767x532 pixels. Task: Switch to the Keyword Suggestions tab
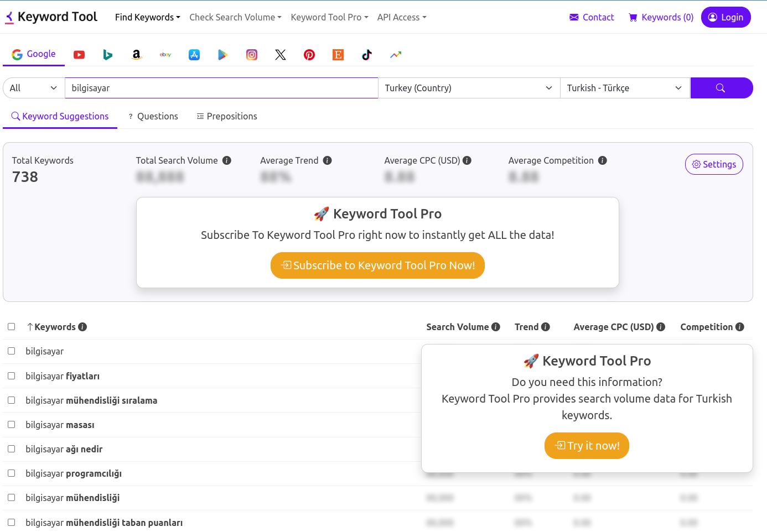[x=60, y=116]
